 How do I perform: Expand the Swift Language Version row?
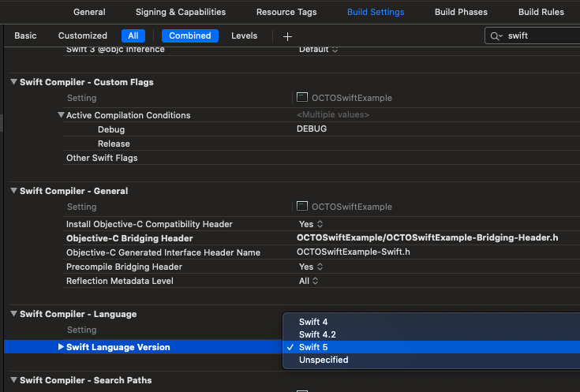pos(61,347)
